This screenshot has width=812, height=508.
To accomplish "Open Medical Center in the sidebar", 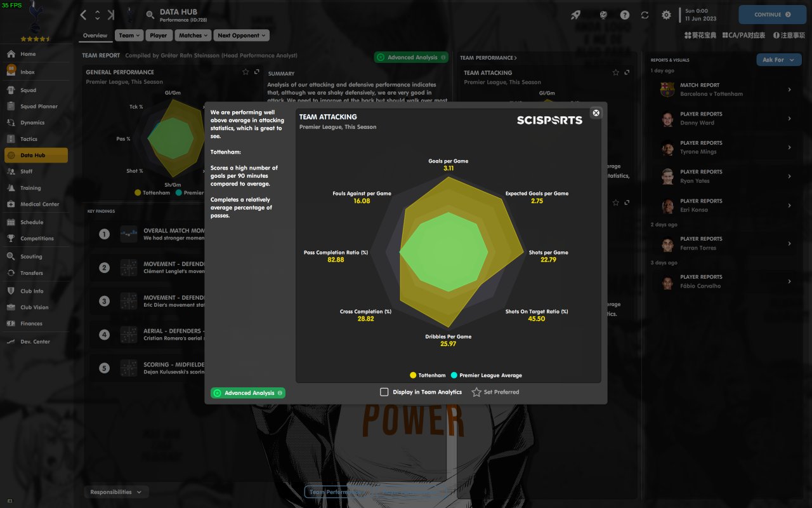I will click(x=36, y=204).
